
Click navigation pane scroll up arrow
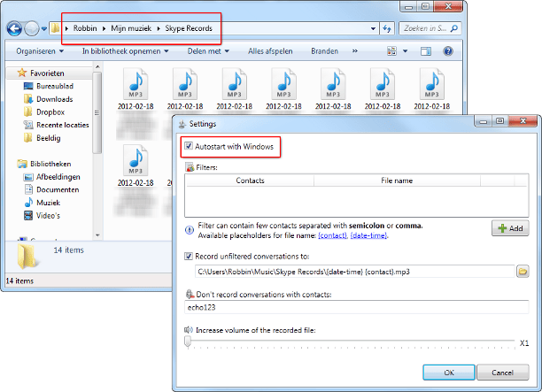coord(97,66)
